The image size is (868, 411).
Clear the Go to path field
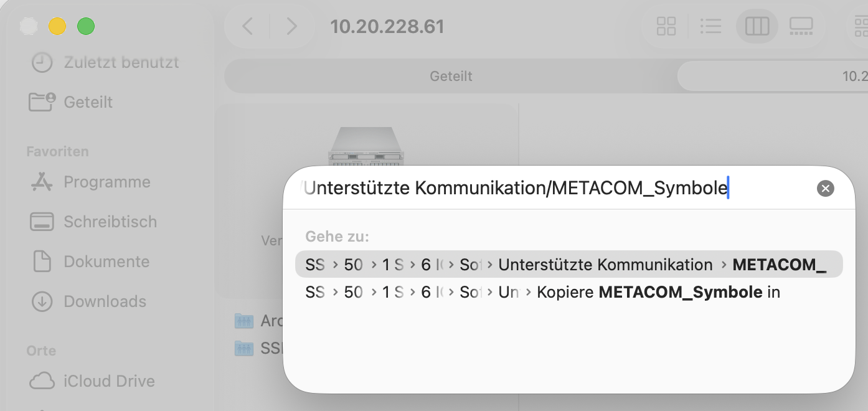825,189
